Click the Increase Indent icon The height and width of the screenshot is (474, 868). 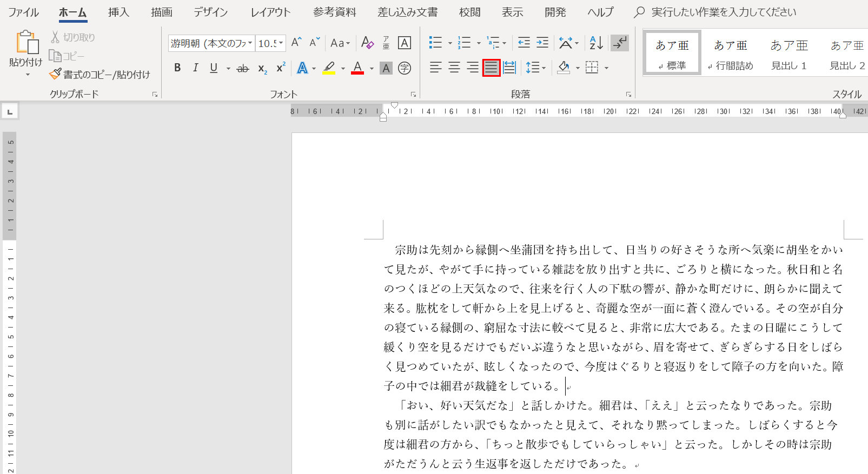[x=542, y=43]
